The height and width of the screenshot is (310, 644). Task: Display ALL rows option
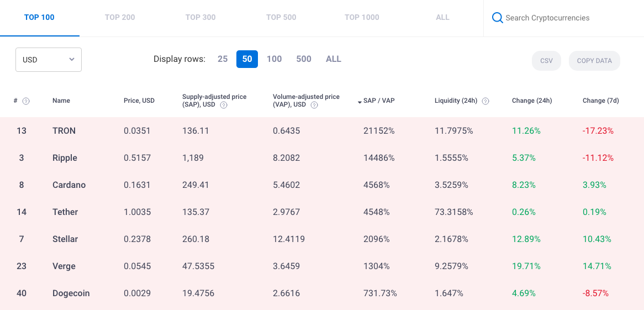pos(334,59)
